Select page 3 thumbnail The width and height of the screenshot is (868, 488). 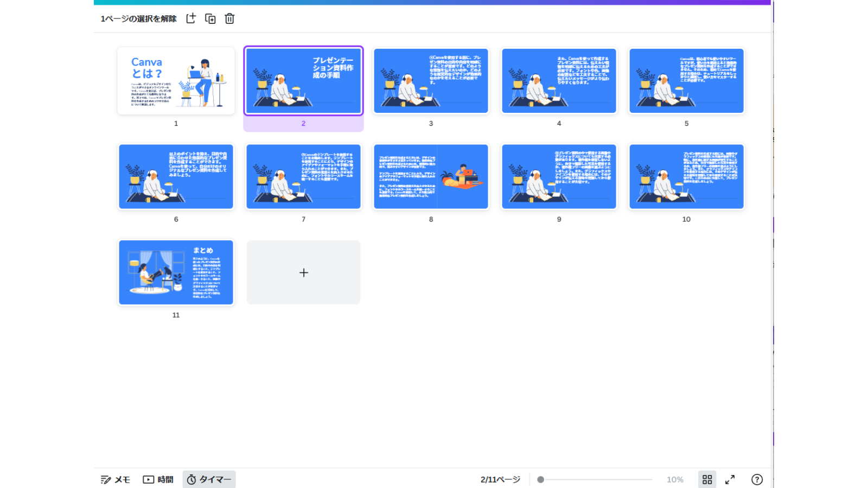[x=431, y=80]
